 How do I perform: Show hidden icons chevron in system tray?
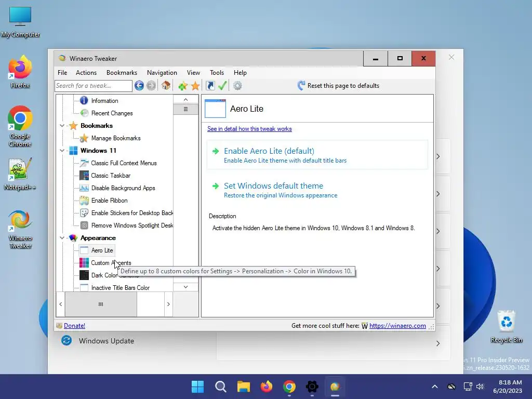[435, 387]
